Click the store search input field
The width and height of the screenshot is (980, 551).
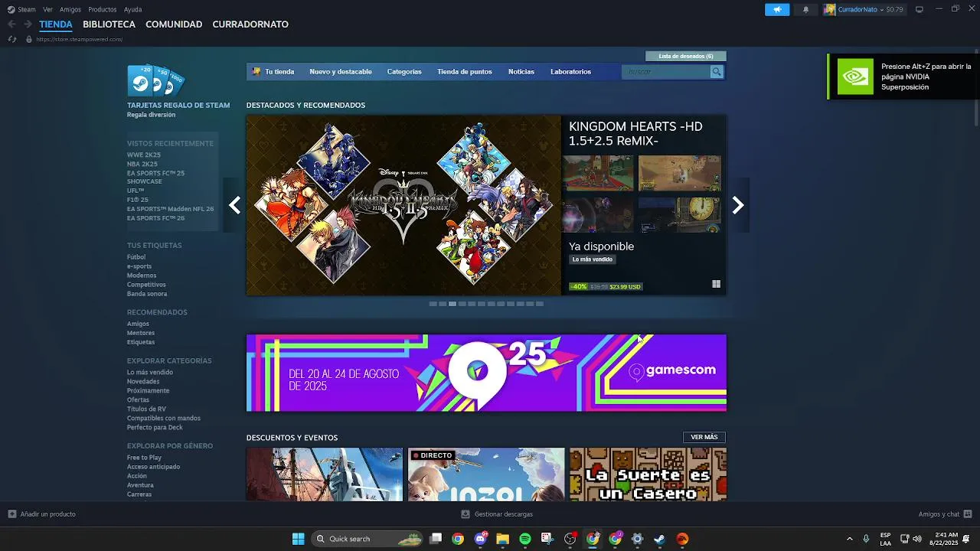coord(667,72)
